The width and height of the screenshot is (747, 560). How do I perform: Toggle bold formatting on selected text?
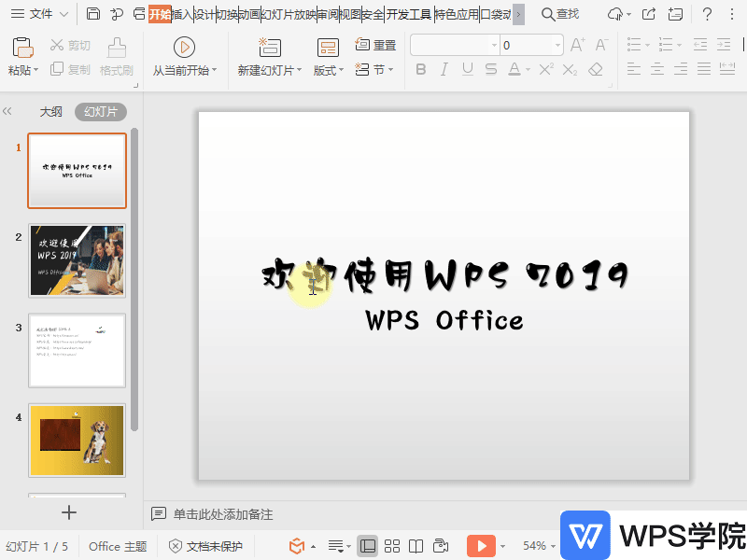(421, 70)
